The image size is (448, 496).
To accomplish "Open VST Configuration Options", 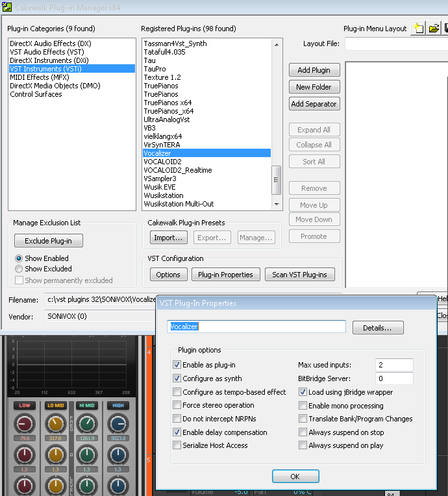I will coord(168,275).
